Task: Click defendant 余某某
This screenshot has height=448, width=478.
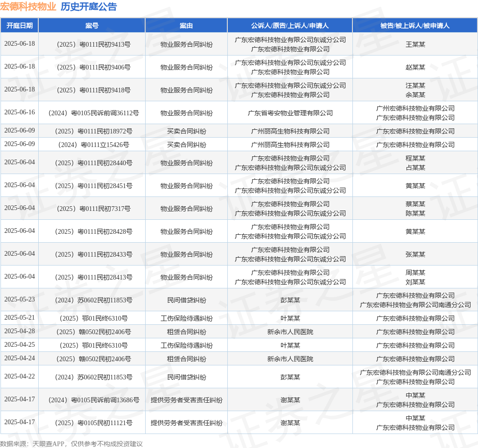Action: pyautogui.click(x=415, y=95)
